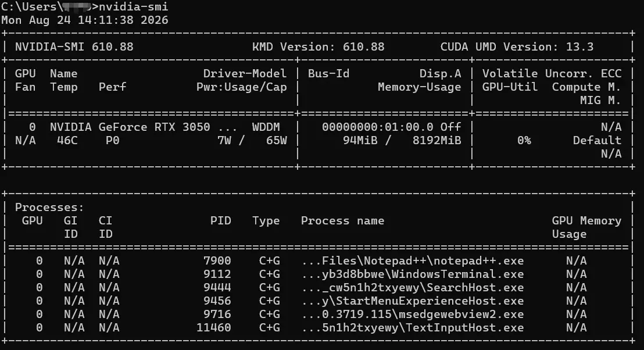Click the PID 7900 entry
Screen dimensions: 644x350
[x=217, y=261]
